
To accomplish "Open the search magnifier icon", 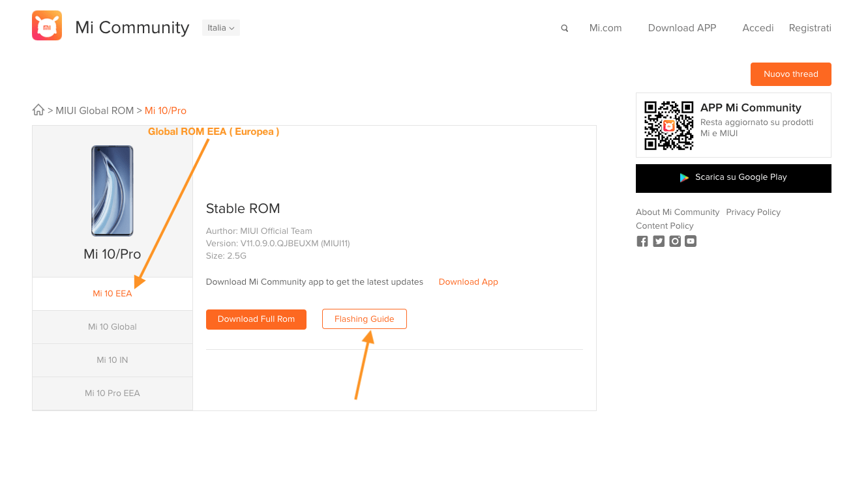I will pos(565,28).
